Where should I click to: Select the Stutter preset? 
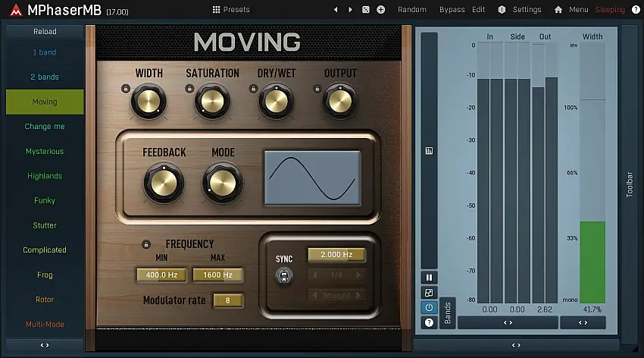coord(45,225)
